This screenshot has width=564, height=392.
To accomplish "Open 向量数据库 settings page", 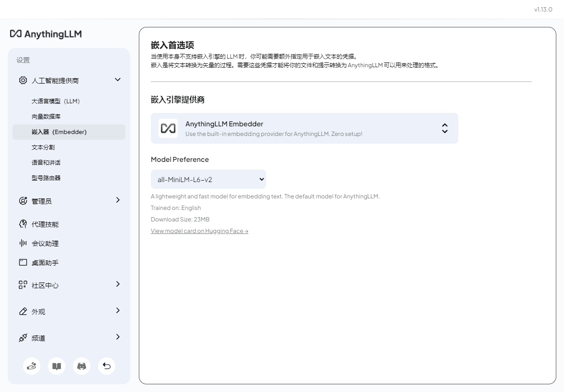I will click(46, 117).
